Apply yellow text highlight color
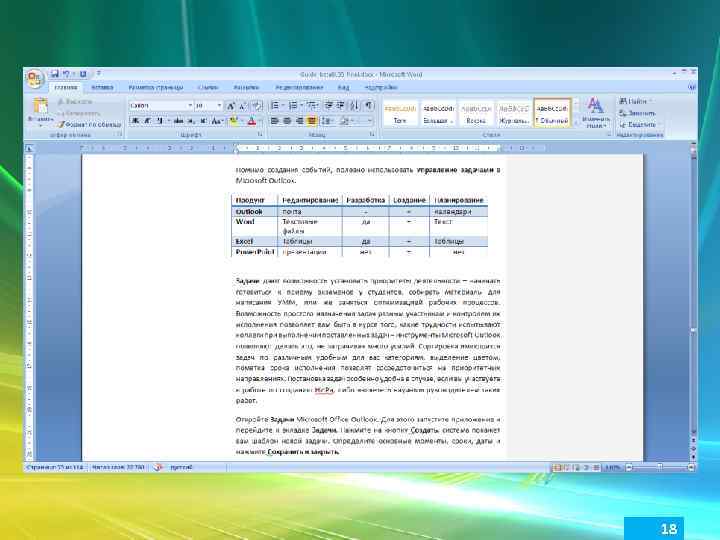The width and height of the screenshot is (720, 540). [x=233, y=121]
